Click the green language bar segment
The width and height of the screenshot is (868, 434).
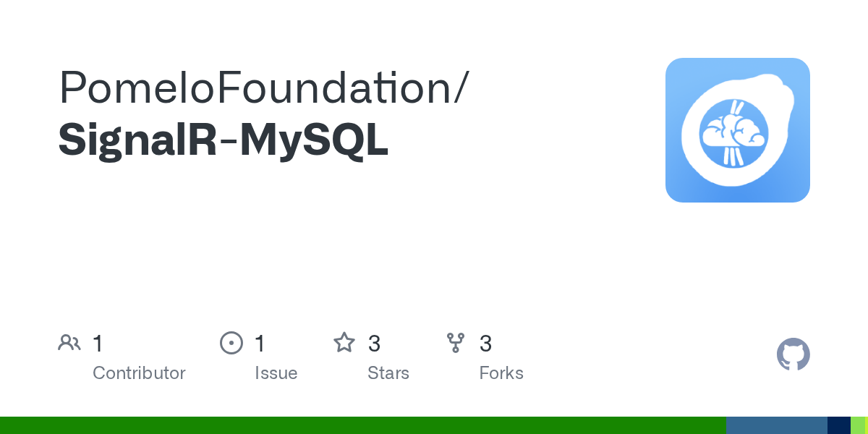(x=363, y=425)
